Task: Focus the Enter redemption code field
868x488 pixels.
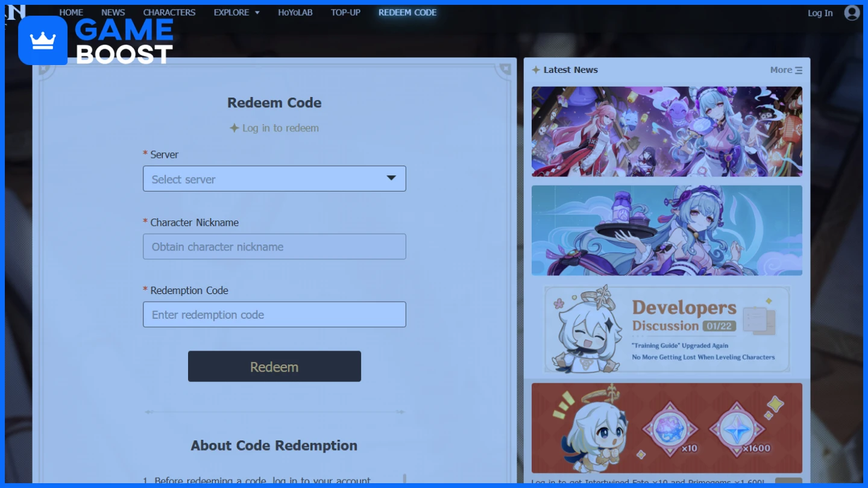Action: pyautogui.click(x=274, y=314)
